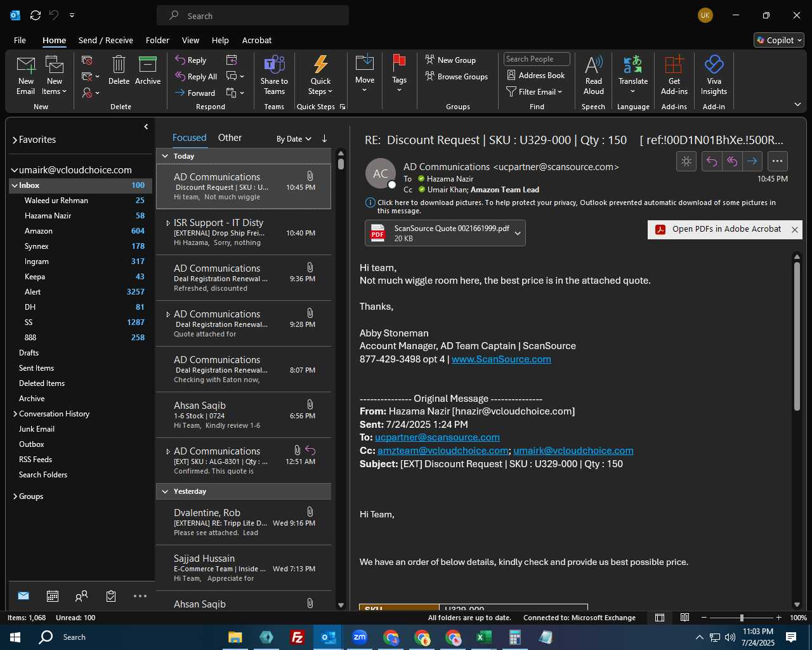Click to download pictures info bar

click(576, 206)
